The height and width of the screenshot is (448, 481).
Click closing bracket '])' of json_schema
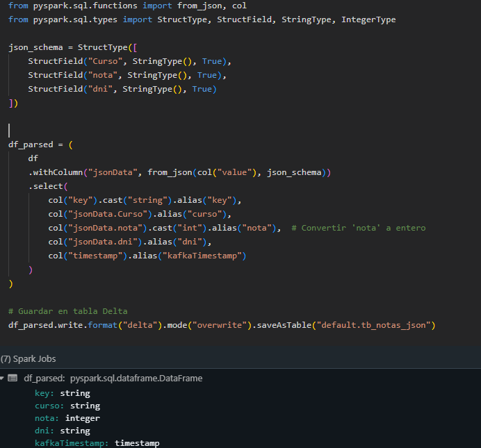coord(13,103)
